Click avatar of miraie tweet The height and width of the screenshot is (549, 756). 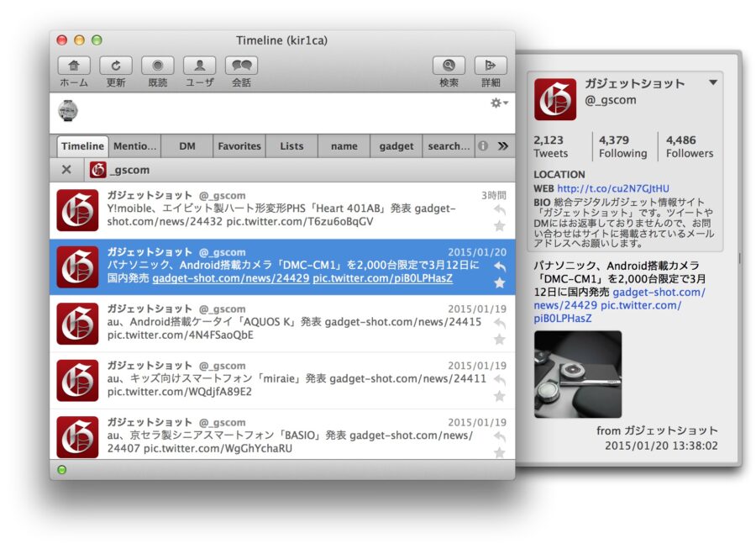tap(77, 381)
